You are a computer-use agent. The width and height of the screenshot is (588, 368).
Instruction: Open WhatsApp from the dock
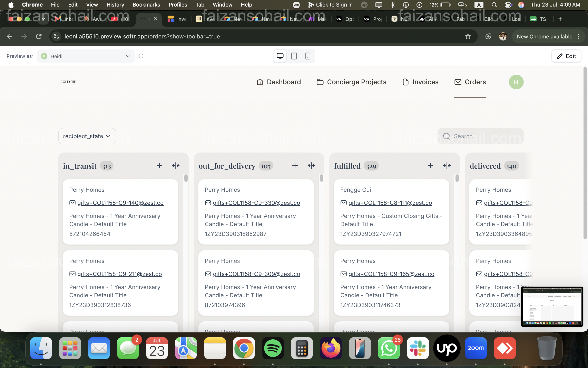pos(389,348)
